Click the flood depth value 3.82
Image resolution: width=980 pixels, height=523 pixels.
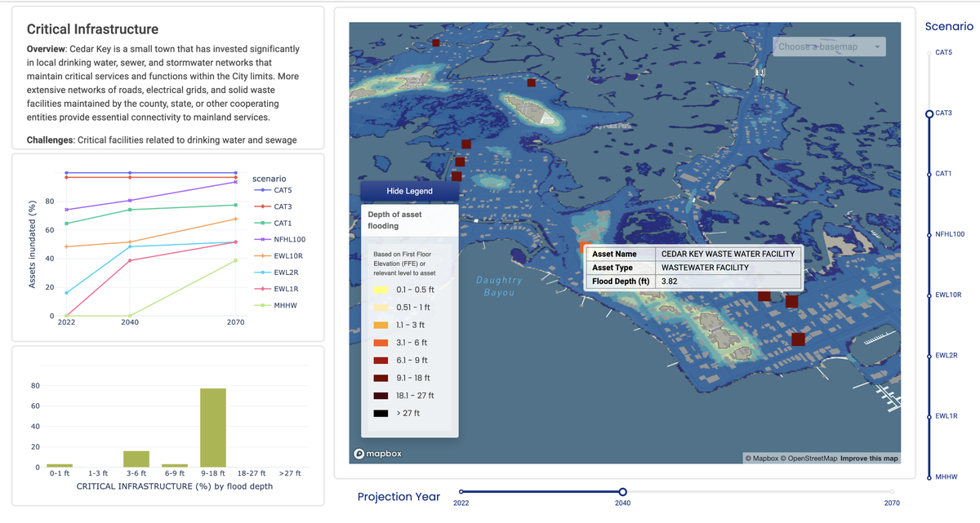[669, 281]
